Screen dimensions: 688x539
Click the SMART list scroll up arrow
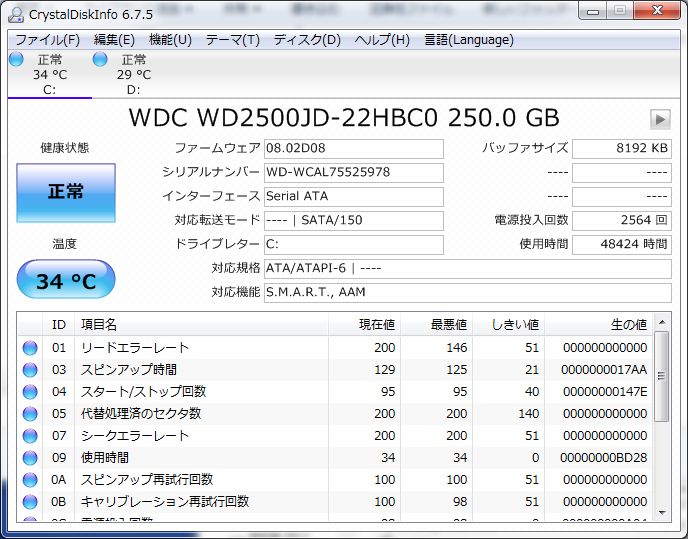point(662,323)
